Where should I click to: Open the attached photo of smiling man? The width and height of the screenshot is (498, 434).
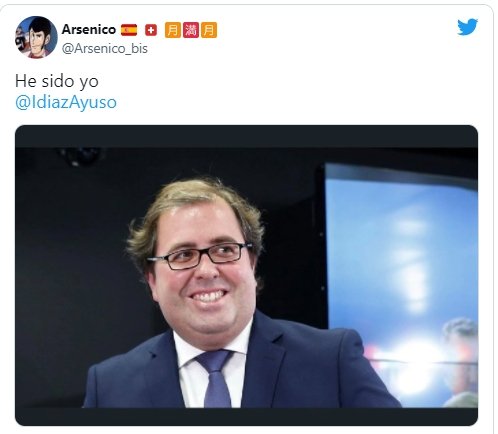pos(246,275)
